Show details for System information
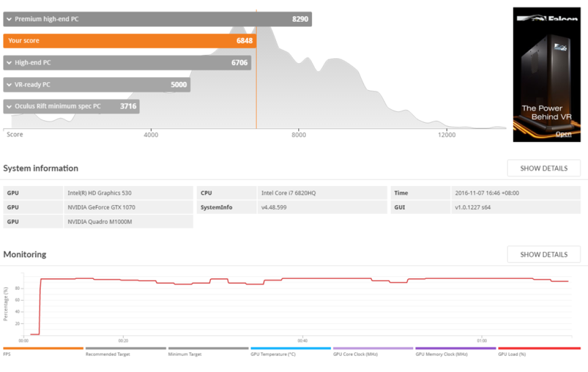This screenshot has width=588, height=372. pyautogui.click(x=544, y=168)
